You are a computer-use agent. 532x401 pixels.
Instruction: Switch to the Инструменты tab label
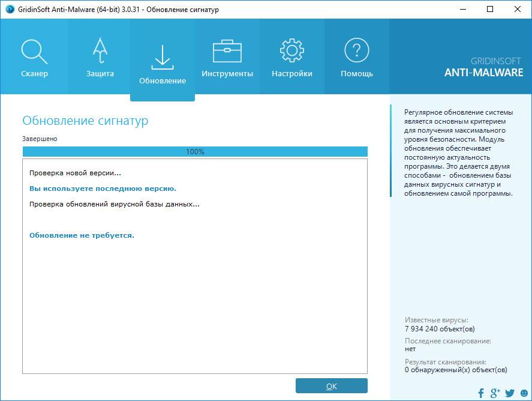tap(227, 74)
